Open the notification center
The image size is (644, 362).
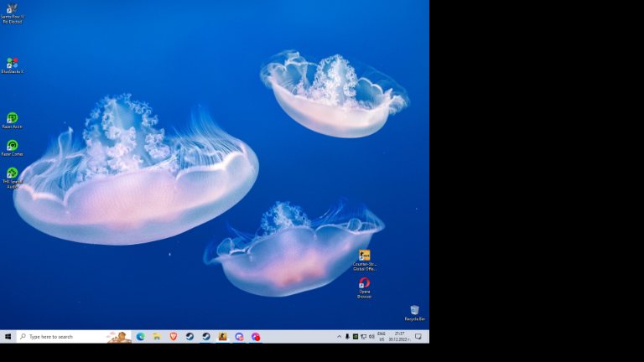click(x=418, y=336)
